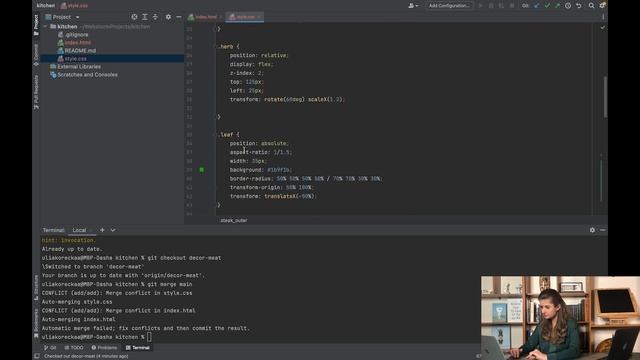Open terminal panel settings gear

592,230
